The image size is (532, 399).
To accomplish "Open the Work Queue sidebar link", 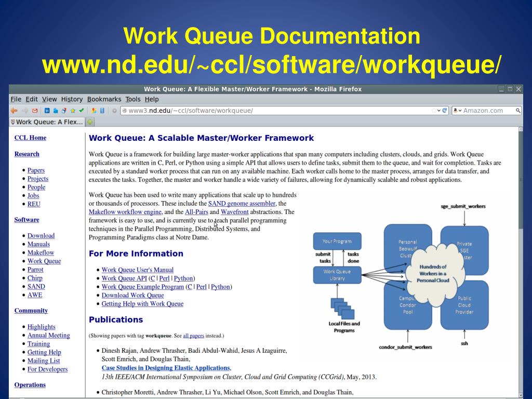I will pyautogui.click(x=44, y=261).
